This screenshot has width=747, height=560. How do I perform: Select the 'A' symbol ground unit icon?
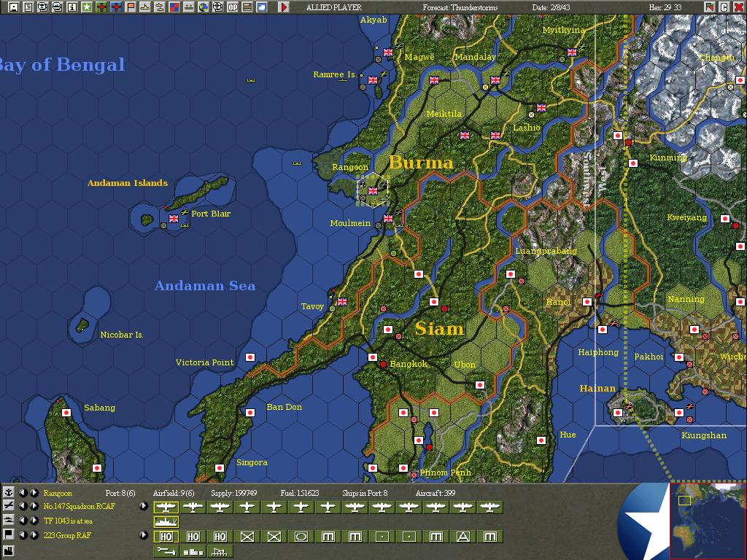[463, 537]
